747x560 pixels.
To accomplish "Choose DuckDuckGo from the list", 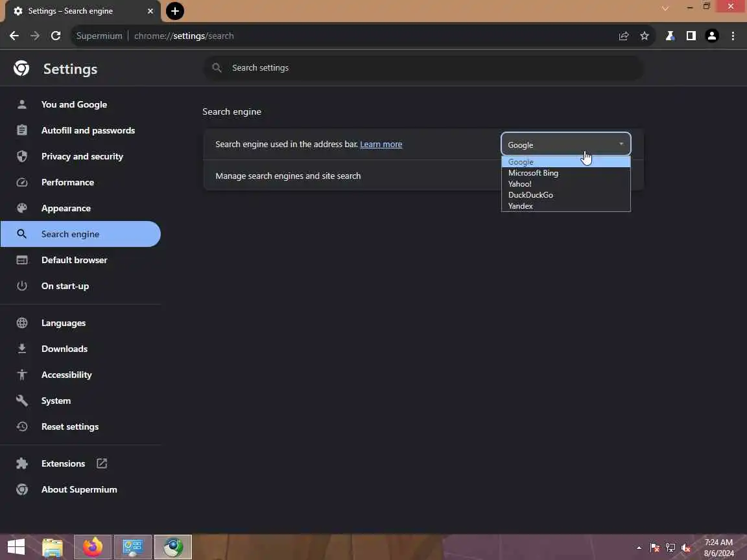I will pyautogui.click(x=566, y=194).
